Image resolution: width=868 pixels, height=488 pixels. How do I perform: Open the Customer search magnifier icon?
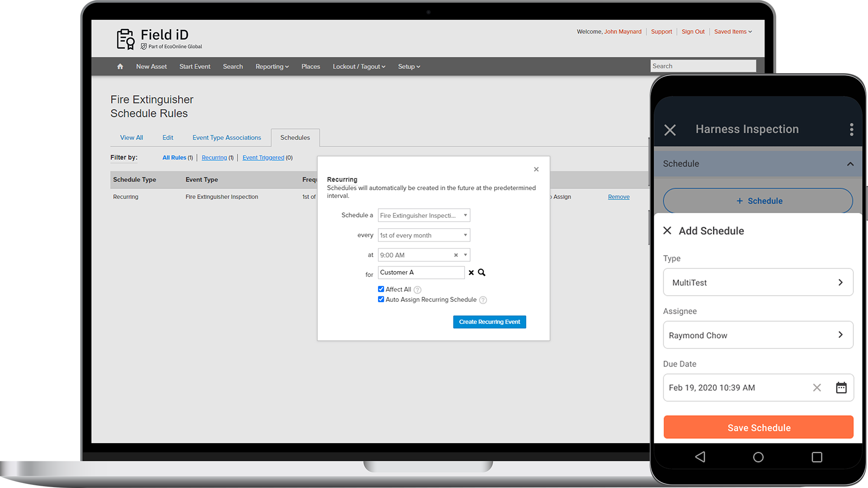click(481, 272)
